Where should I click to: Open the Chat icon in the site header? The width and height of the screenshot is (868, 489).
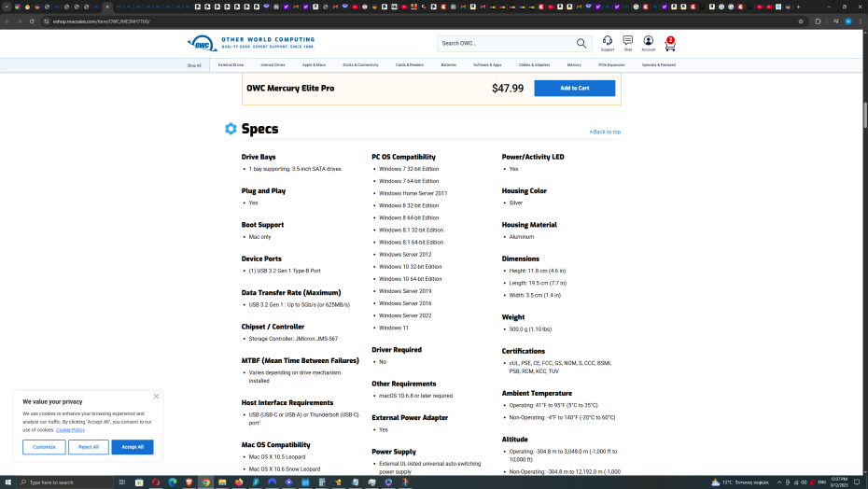coord(628,43)
